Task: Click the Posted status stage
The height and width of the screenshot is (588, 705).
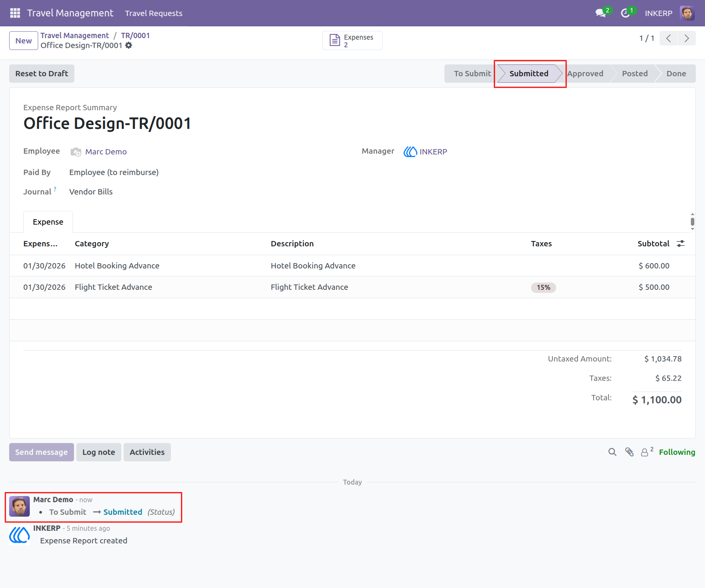Action: click(x=635, y=74)
